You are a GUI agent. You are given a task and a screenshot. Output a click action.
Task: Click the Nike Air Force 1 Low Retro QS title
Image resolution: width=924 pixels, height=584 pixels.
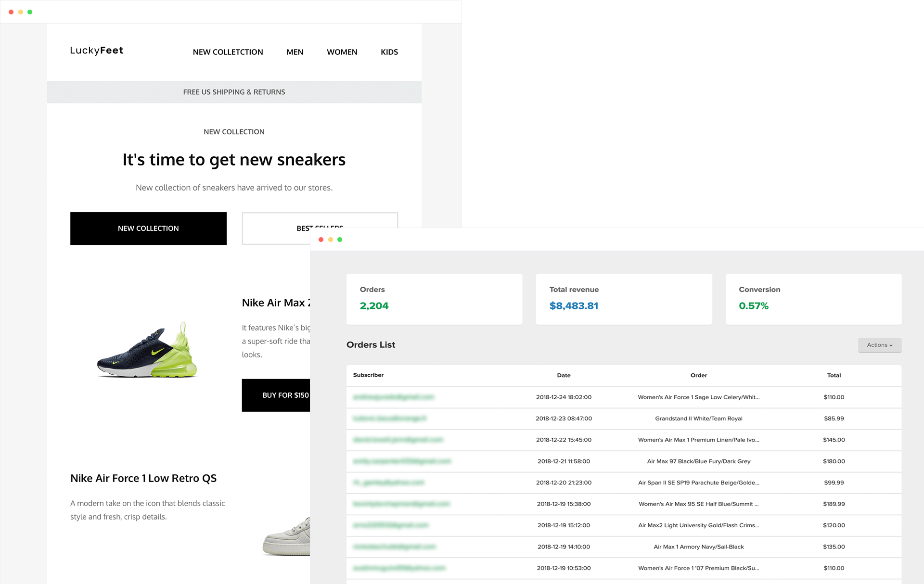[x=143, y=478]
